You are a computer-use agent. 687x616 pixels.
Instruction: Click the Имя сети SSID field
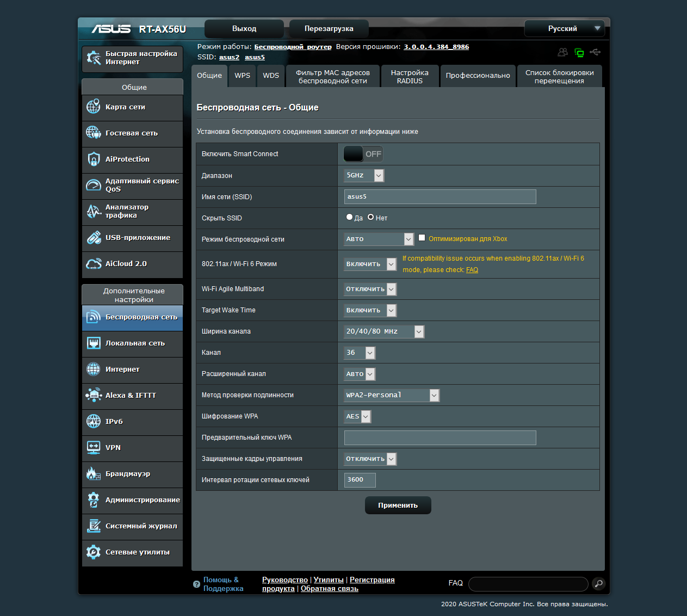(x=440, y=196)
